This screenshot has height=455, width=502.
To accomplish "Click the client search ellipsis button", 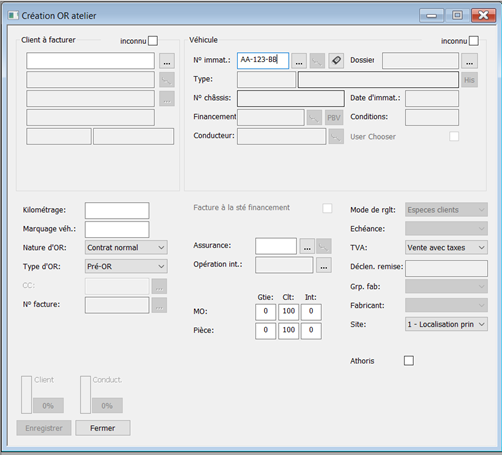I will pos(167,61).
